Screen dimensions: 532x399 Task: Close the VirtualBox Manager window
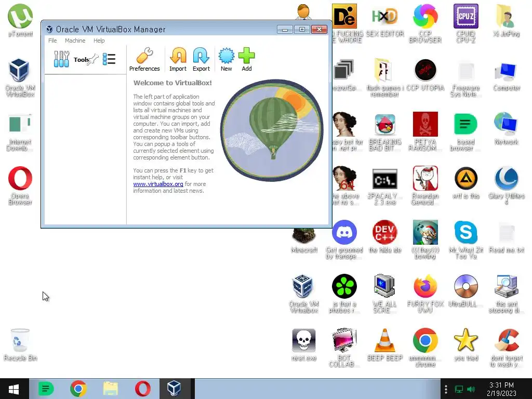tap(320, 30)
